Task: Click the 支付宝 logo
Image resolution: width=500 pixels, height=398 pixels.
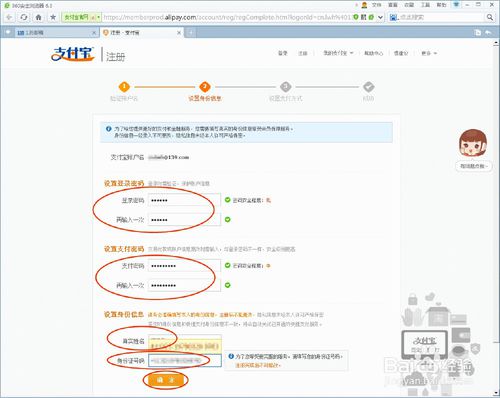Action: click(73, 54)
